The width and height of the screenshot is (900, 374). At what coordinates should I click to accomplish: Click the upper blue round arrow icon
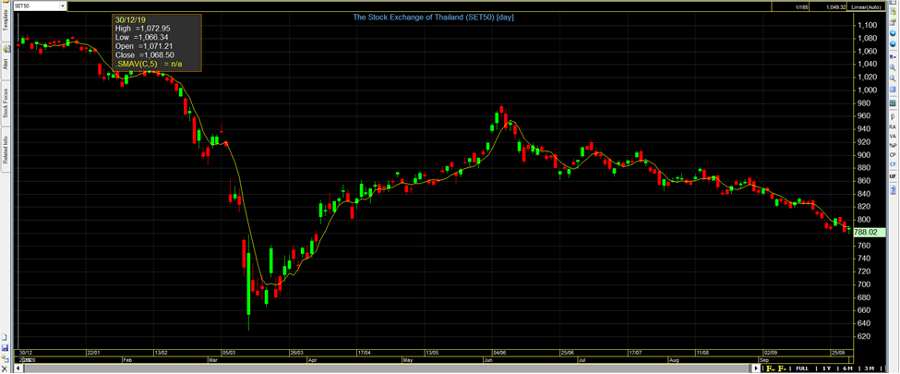893,33
